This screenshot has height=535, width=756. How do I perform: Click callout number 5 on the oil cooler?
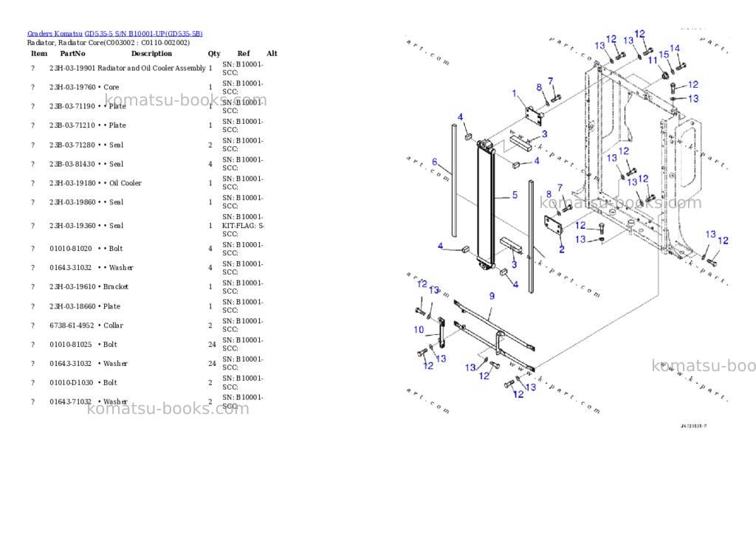[515, 196]
